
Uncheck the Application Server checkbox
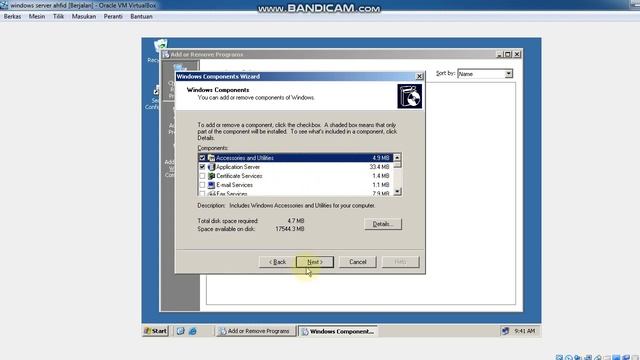click(x=202, y=167)
